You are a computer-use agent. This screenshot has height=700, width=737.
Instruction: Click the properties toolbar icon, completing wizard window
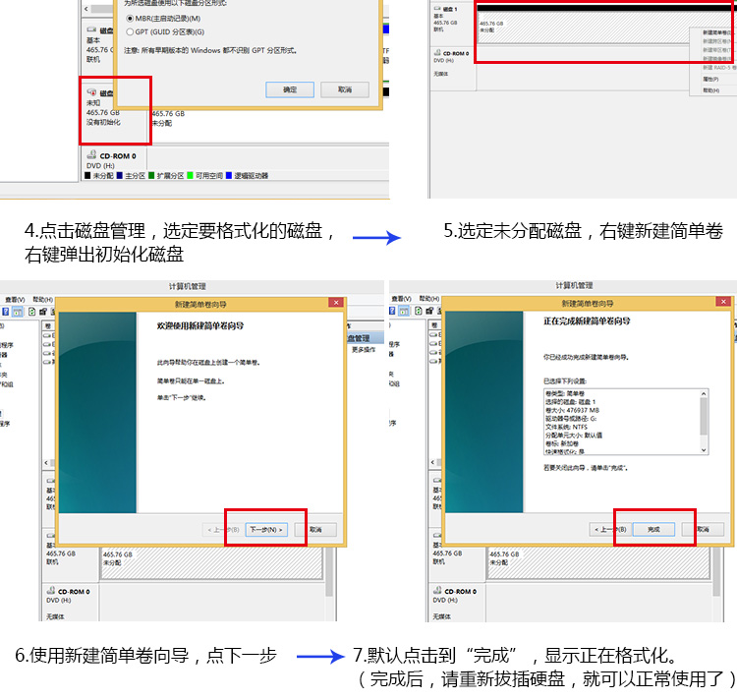[x=429, y=311]
